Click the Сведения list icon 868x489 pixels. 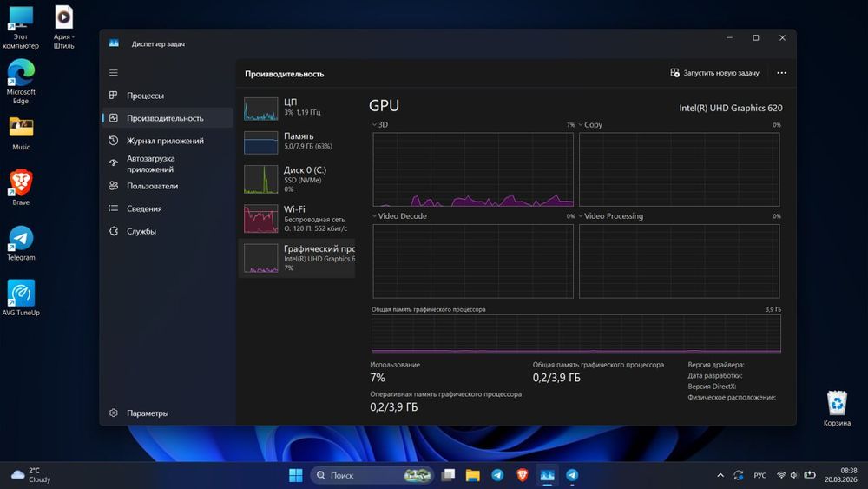pyautogui.click(x=114, y=208)
